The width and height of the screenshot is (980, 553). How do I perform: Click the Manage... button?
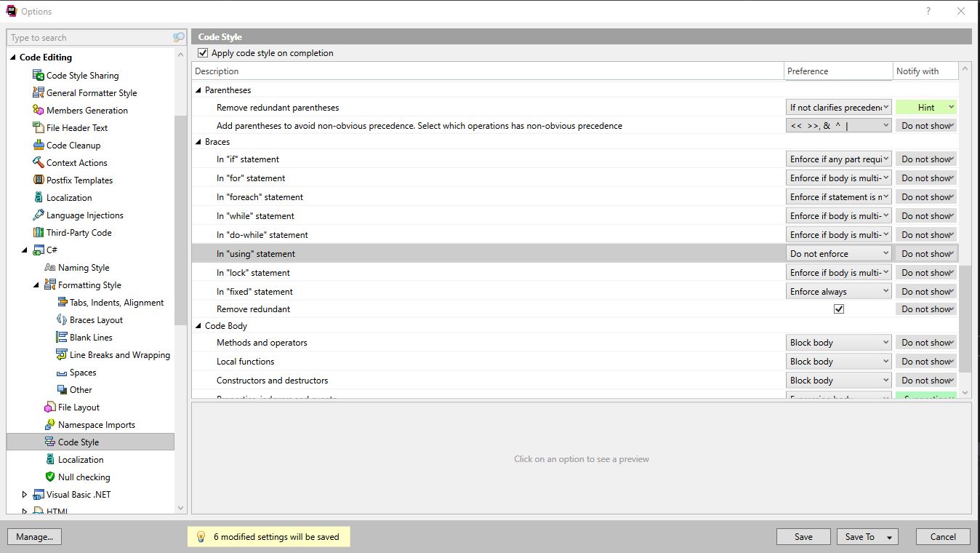(x=35, y=536)
